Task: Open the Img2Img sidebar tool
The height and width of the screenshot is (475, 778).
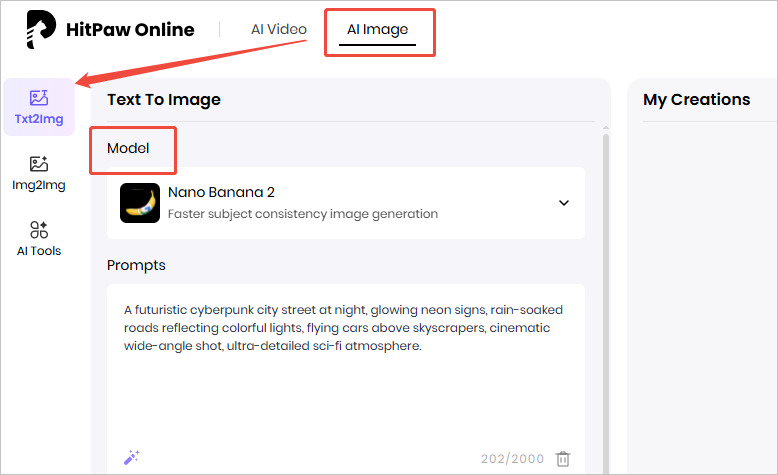Action: point(39,173)
